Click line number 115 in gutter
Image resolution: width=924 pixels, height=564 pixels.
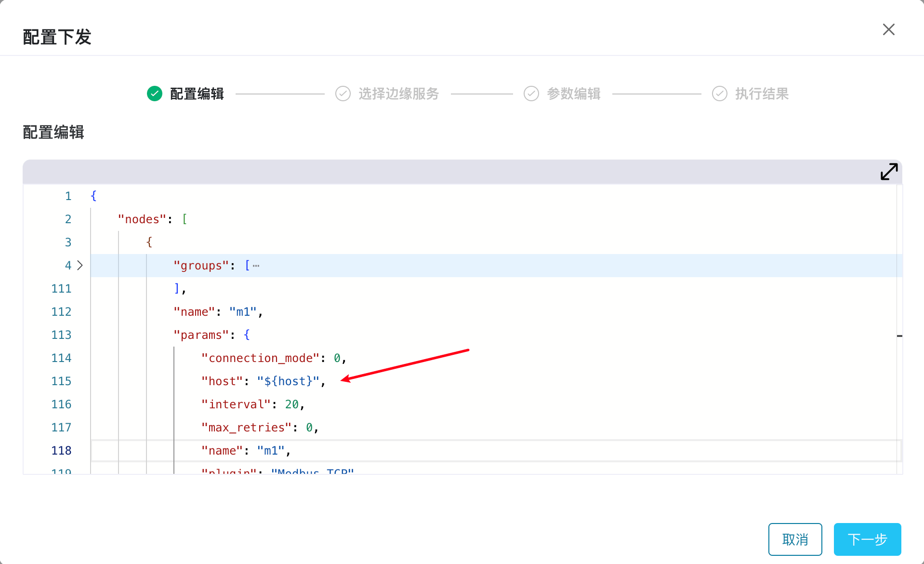[x=61, y=381]
